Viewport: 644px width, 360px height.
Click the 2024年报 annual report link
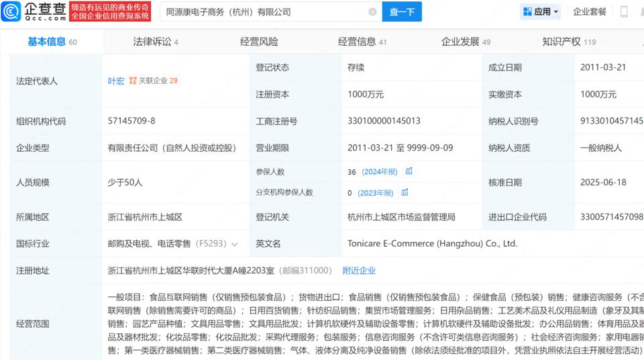380,172
